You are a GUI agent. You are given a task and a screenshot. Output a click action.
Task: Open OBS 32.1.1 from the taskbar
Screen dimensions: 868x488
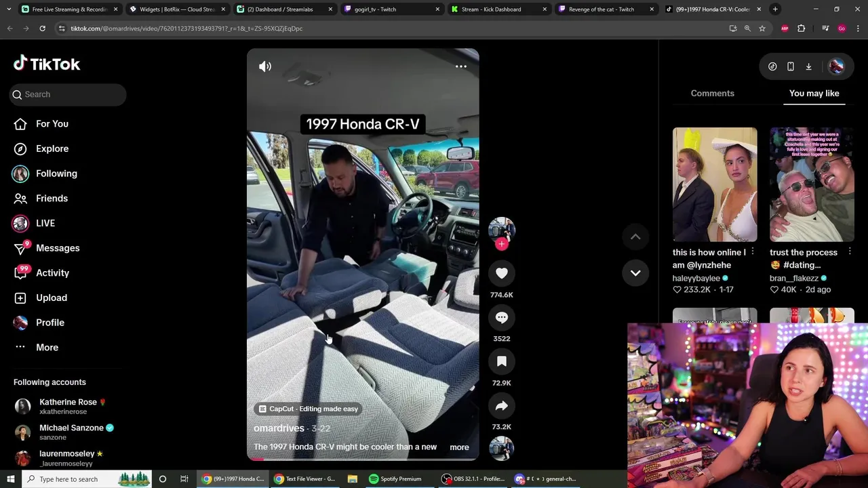(x=473, y=479)
